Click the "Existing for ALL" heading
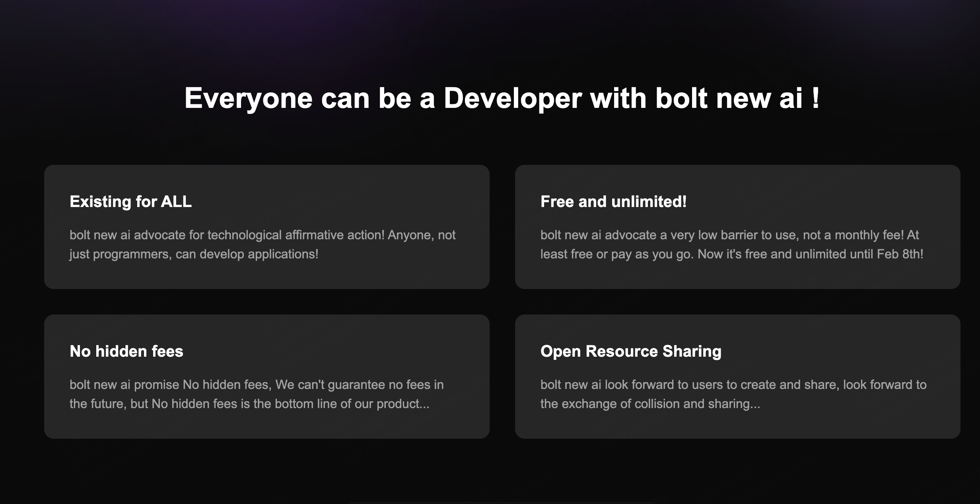This screenshot has height=504, width=980. tap(130, 202)
